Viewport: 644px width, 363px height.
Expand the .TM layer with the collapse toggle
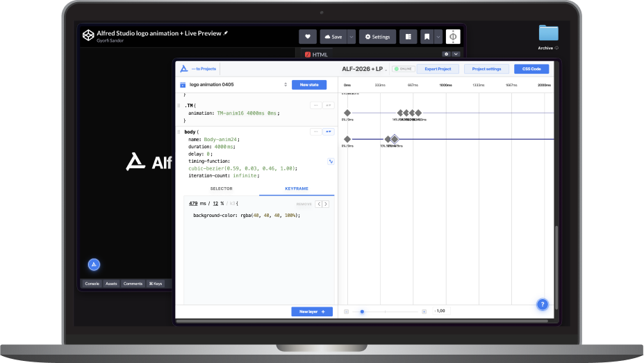click(328, 106)
